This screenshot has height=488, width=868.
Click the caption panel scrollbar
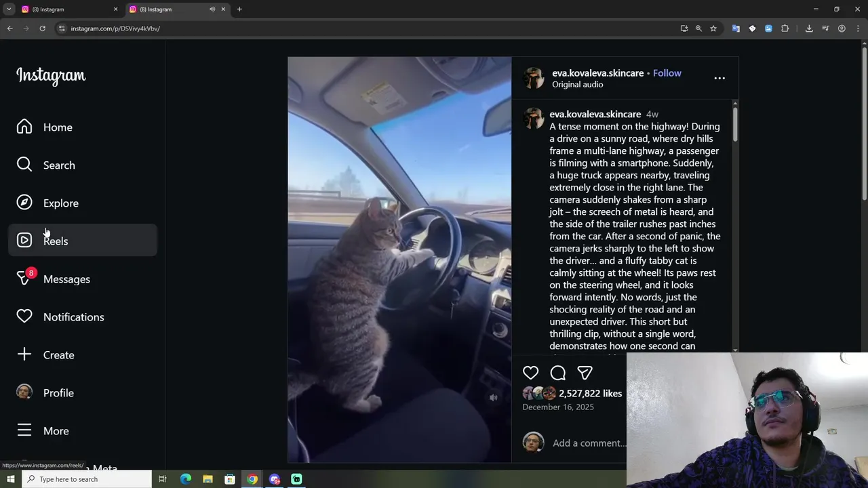(735, 122)
